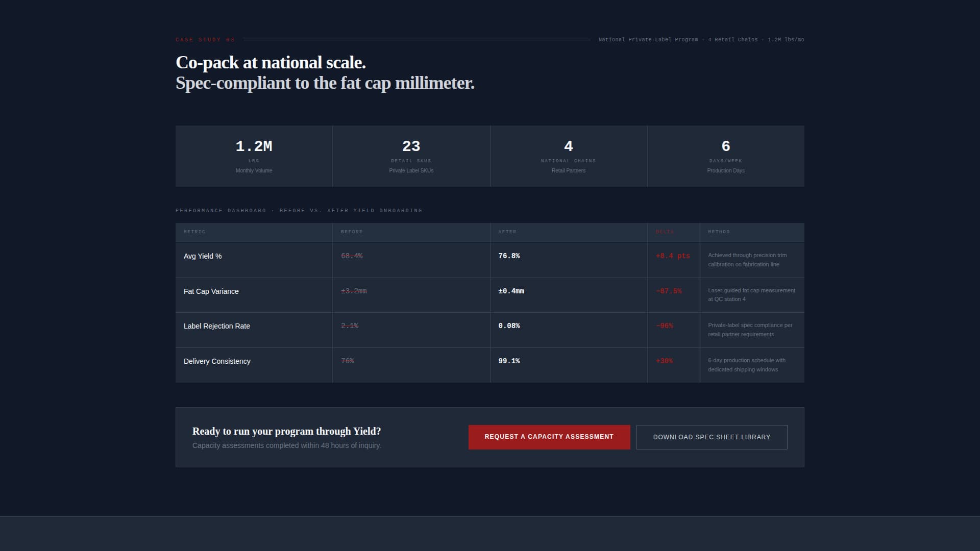Select the DELTA column header

pos(665,232)
